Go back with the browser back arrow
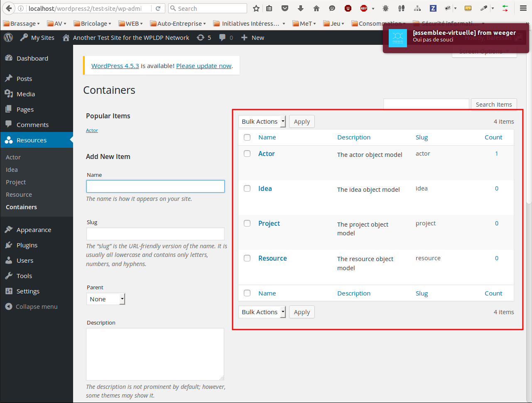The image size is (532, 403). [x=8, y=8]
